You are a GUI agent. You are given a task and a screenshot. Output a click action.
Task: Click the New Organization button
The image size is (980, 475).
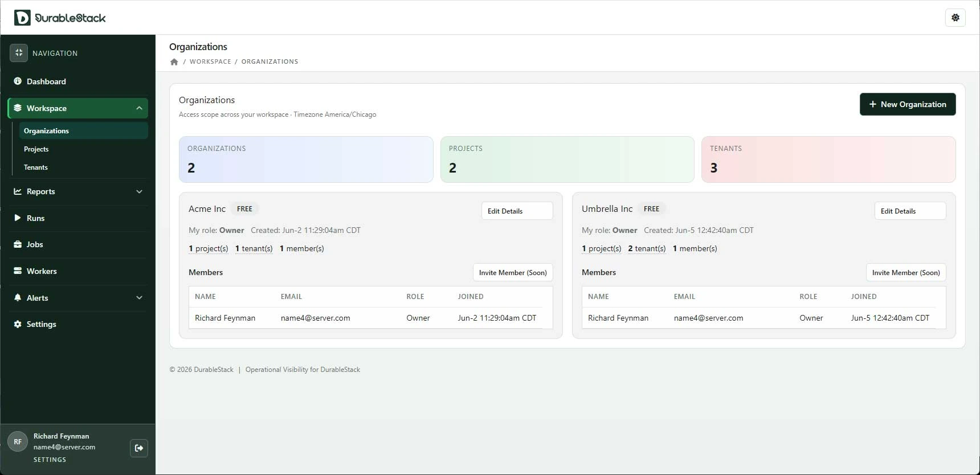(908, 104)
